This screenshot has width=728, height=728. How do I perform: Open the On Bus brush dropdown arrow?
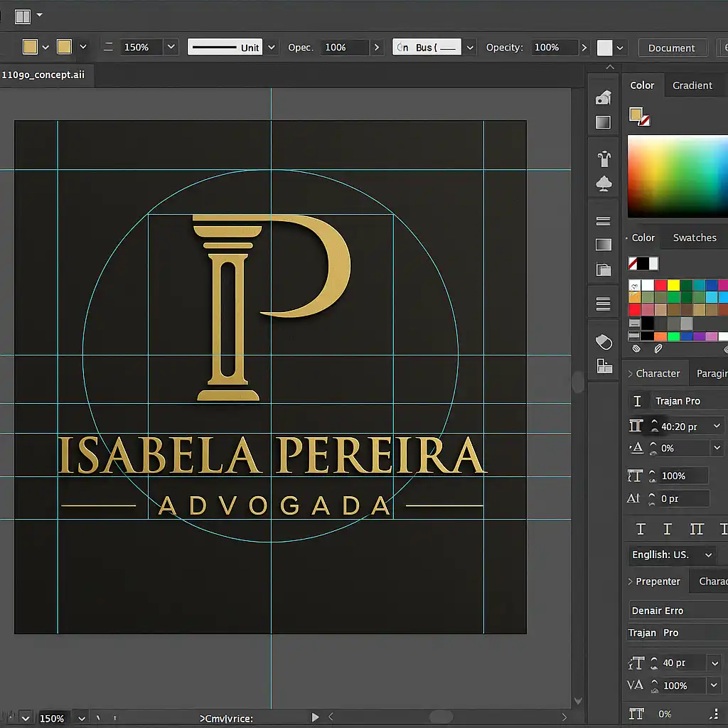470,48
